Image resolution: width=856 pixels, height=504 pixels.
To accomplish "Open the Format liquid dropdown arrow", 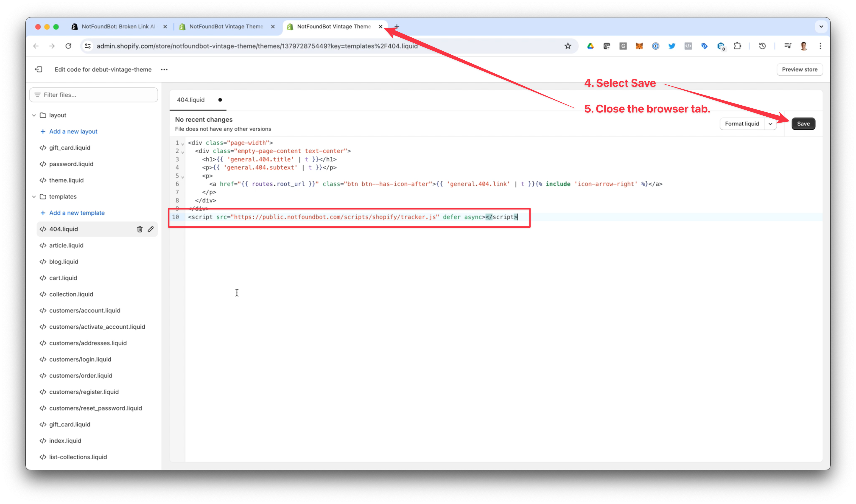I will coord(770,124).
